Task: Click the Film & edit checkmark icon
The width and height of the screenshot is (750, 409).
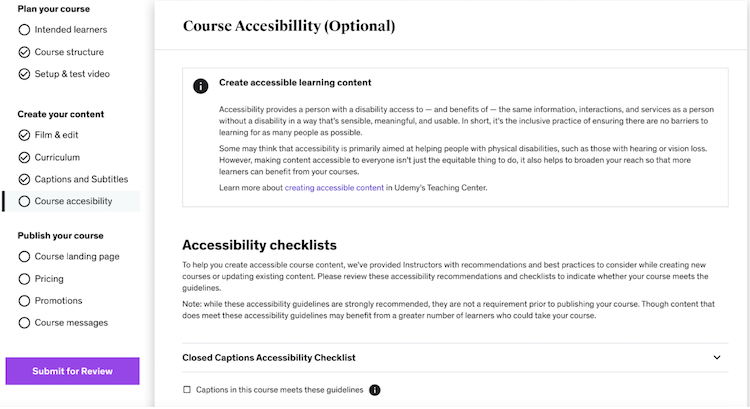Action: pos(24,135)
